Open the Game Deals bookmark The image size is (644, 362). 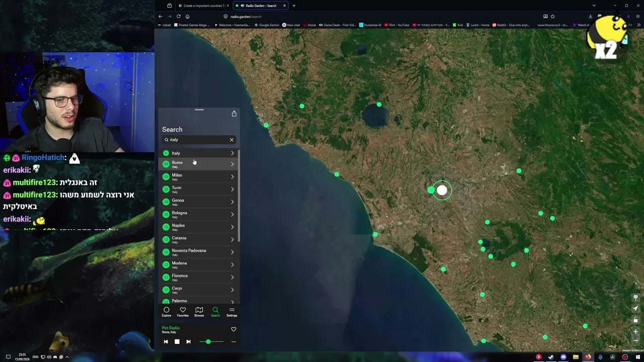click(x=337, y=25)
